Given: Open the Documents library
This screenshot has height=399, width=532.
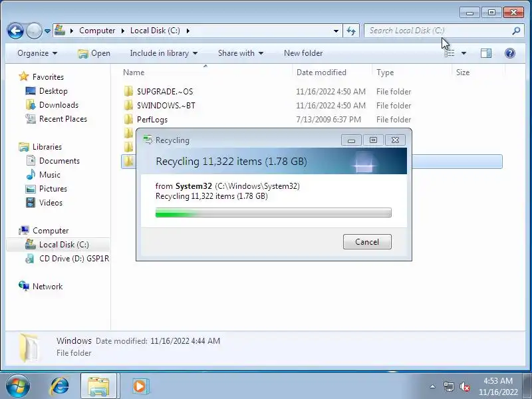Looking at the screenshot, I should (x=59, y=161).
